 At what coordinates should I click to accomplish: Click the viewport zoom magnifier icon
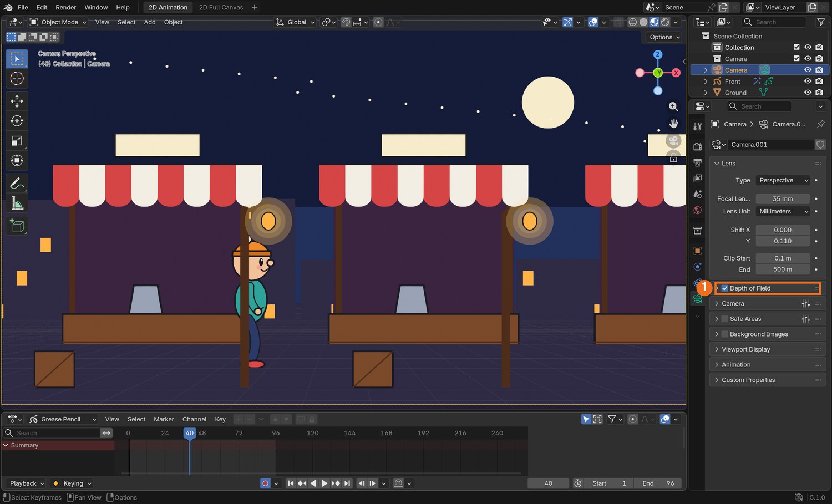(673, 106)
